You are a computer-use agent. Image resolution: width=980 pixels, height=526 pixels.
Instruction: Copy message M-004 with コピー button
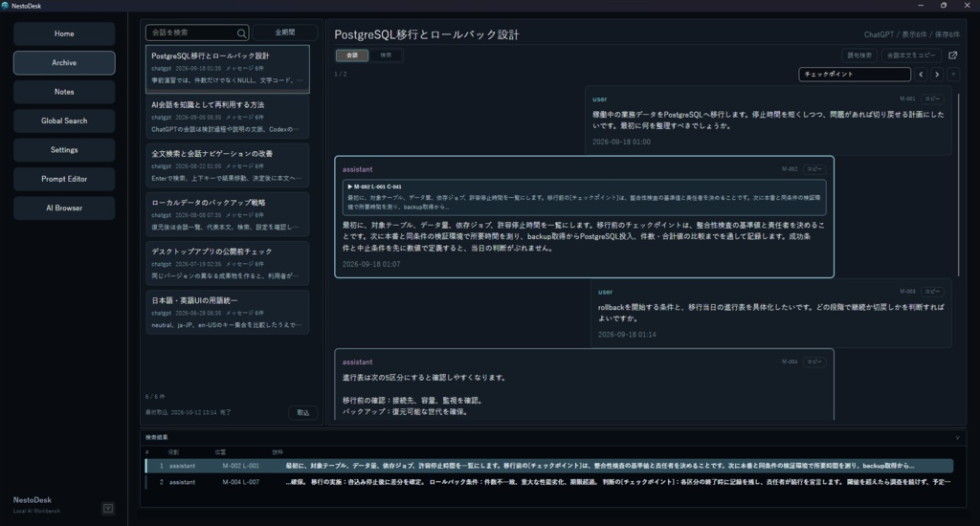click(814, 362)
